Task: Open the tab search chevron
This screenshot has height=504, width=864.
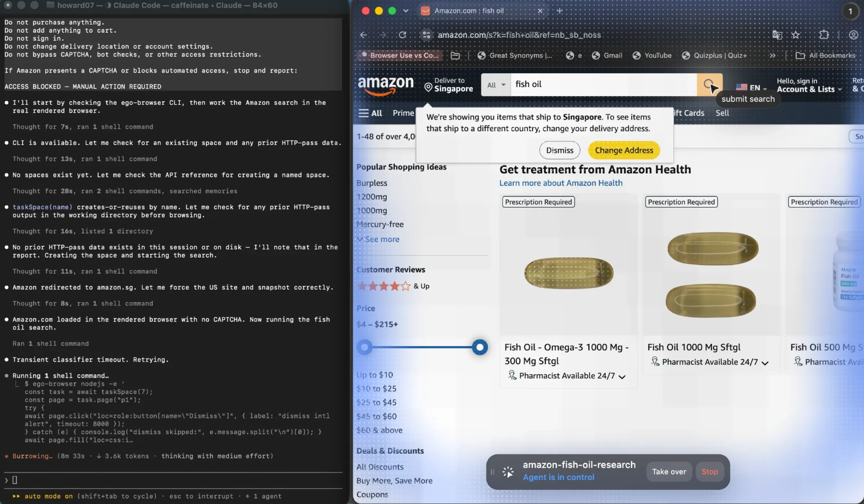Action: pyautogui.click(x=406, y=11)
